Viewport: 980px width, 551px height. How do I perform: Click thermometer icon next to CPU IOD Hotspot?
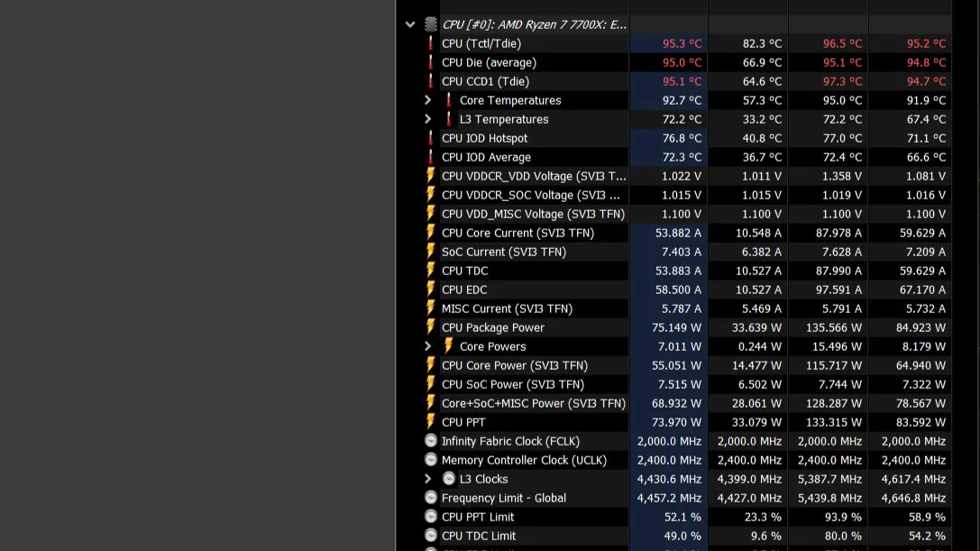pyautogui.click(x=431, y=138)
